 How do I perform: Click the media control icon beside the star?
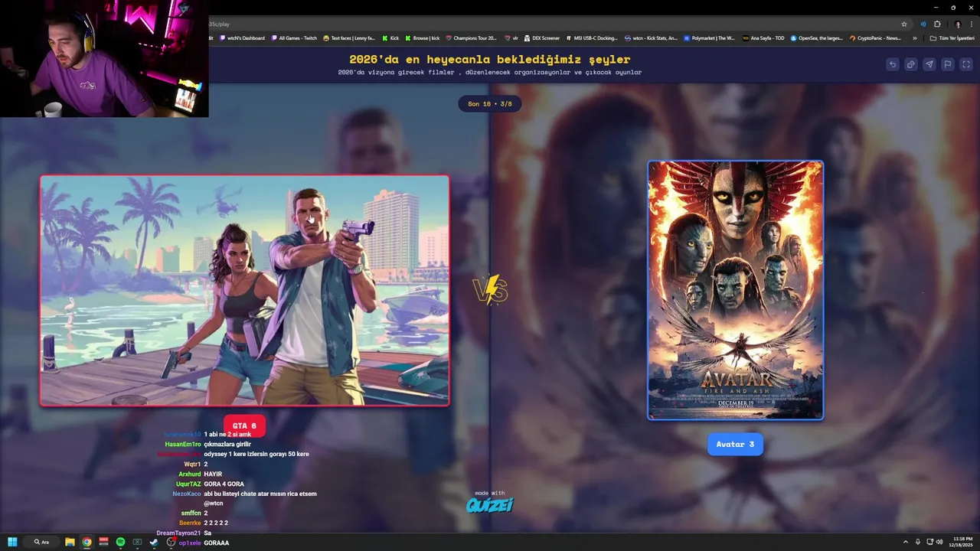[x=923, y=24]
